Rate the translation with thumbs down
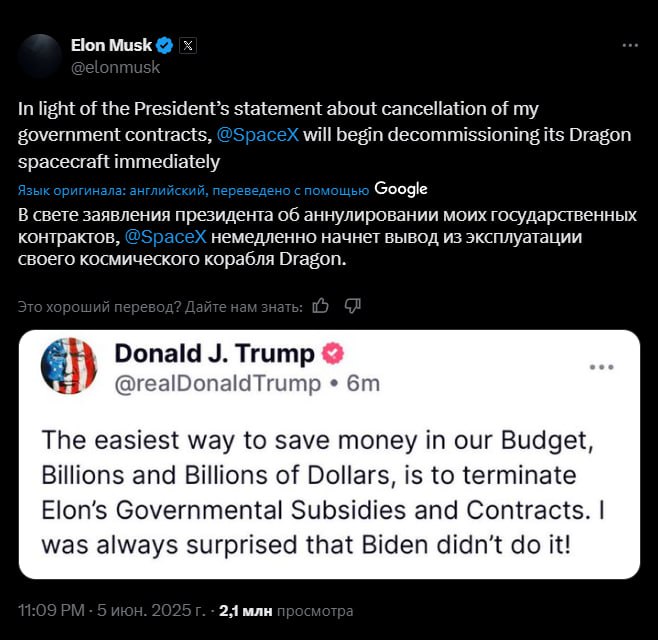 352,305
